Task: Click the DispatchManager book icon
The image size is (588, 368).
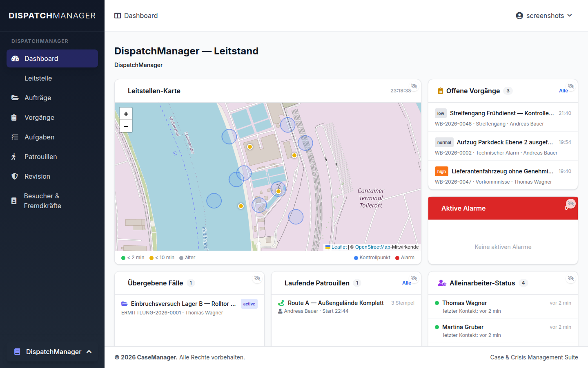Action: (x=17, y=352)
